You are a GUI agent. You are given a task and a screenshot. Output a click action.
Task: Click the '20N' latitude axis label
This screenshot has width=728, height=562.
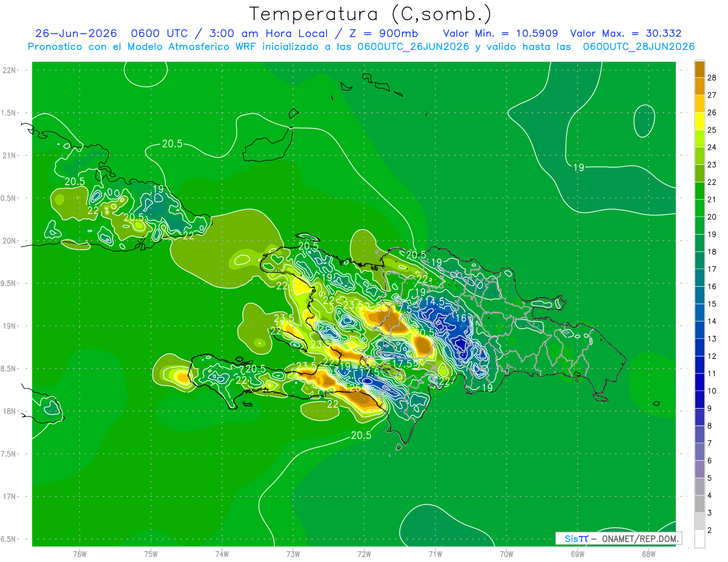[9, 241]
